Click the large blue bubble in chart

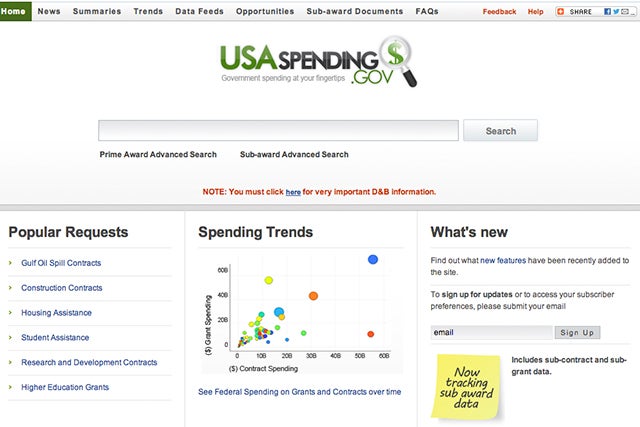click(x=373, y=259)
